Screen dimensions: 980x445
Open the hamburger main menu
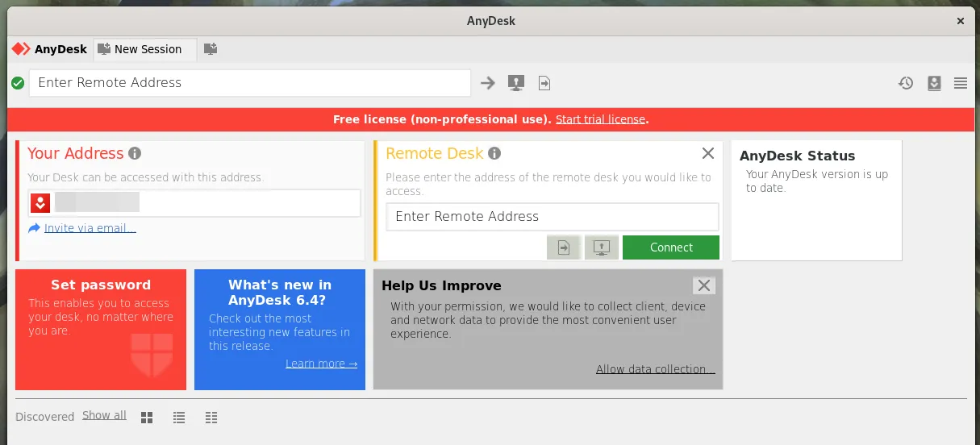(961, 83)
